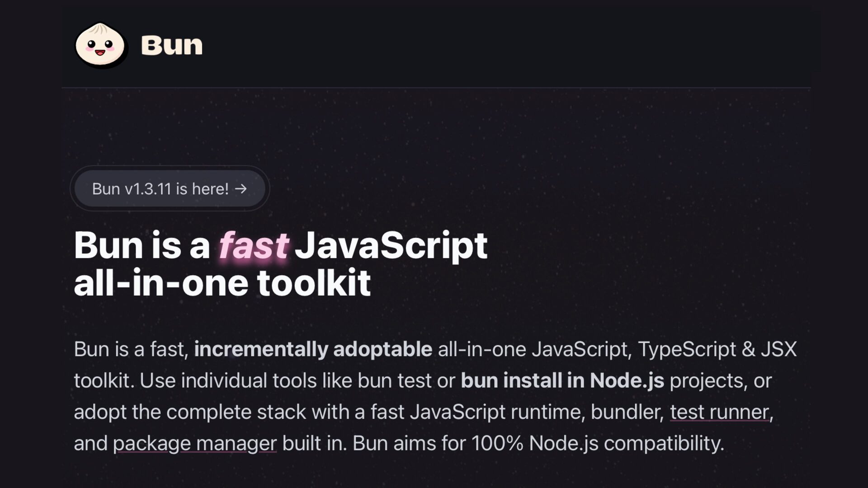Open the package manager link

pos(194,443)
